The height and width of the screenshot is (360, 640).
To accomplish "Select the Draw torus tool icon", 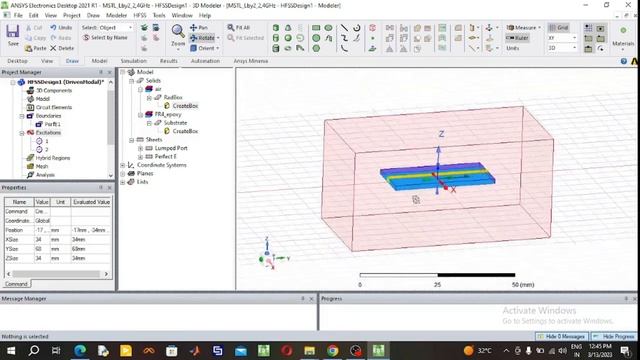I will click(x=288, y=48).
